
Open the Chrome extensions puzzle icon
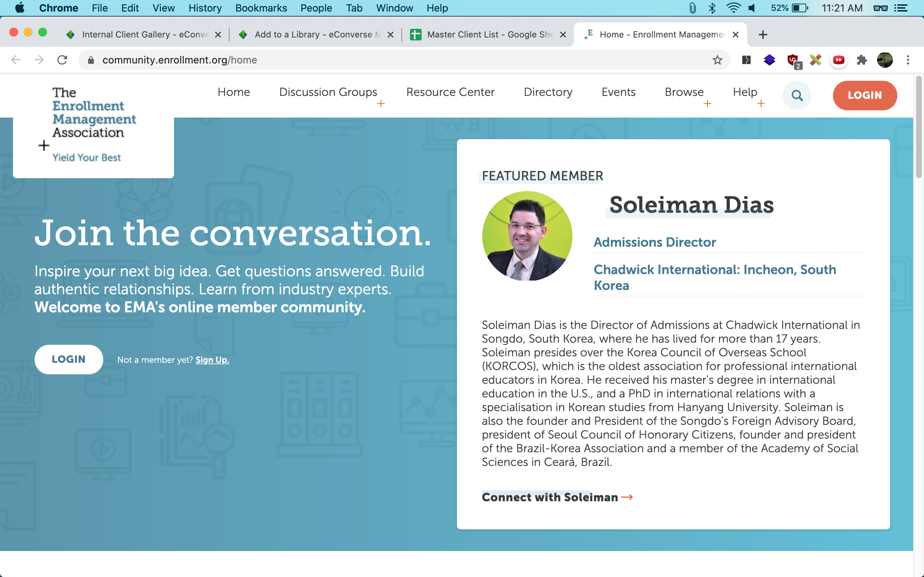[x=862, y=60]
